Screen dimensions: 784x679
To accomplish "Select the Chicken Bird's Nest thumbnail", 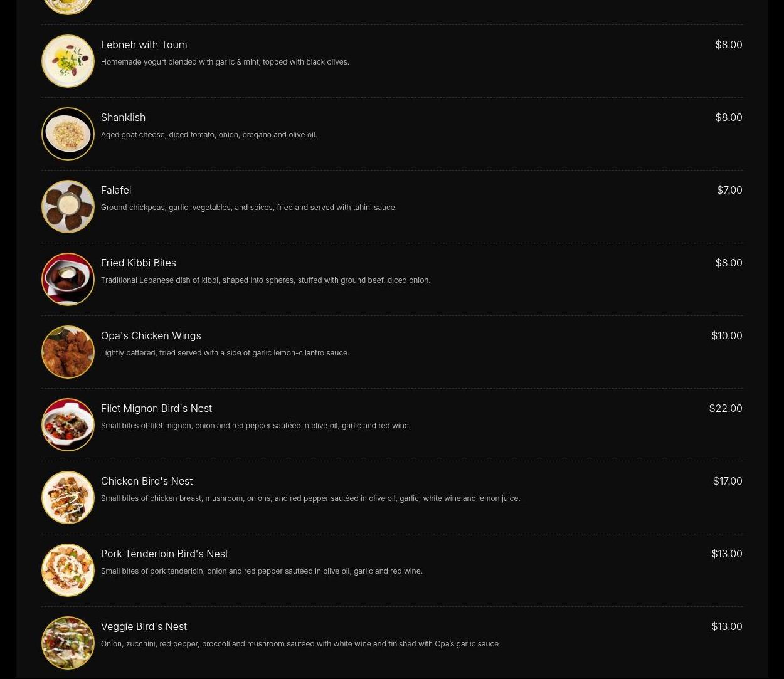I will pos(68,497).
